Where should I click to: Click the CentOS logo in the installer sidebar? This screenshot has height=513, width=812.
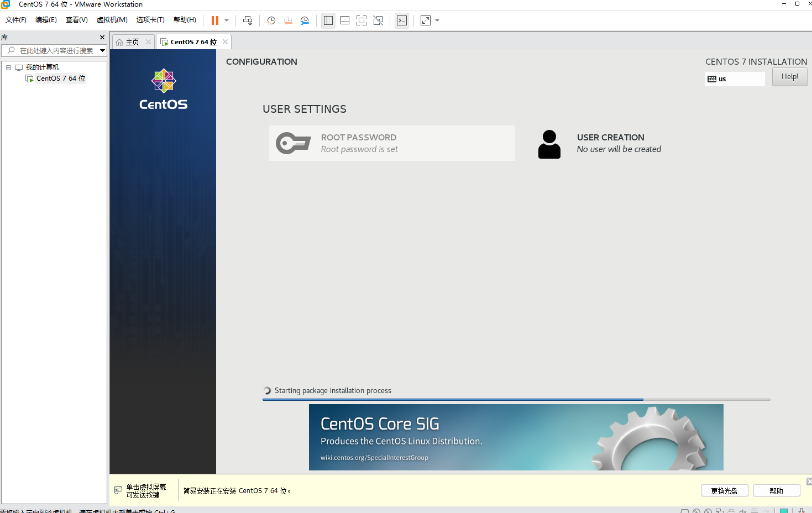click(164, 90)
